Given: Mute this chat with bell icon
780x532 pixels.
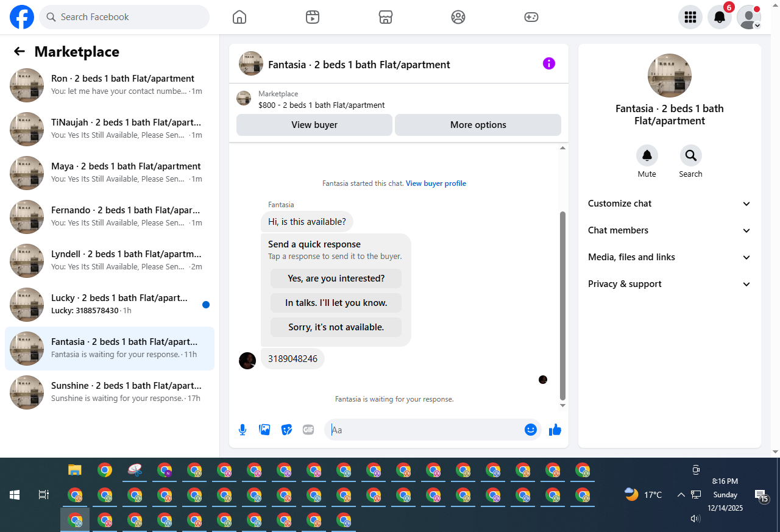Looking at the screenshot, I should point(647,156).
